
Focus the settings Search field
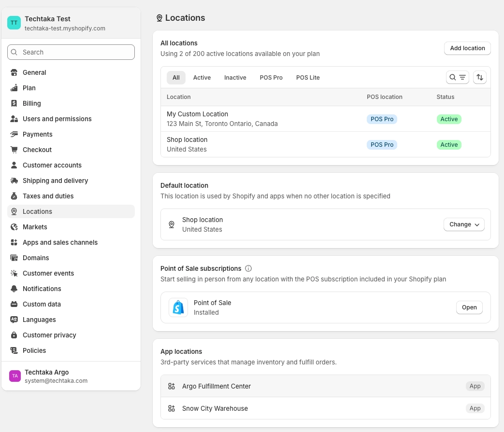coord(71,52)
